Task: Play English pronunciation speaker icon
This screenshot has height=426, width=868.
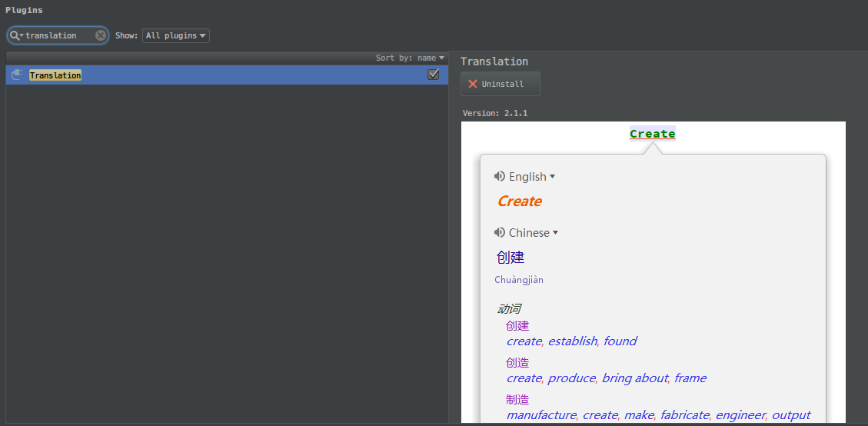Action: (x=500, y=176)
